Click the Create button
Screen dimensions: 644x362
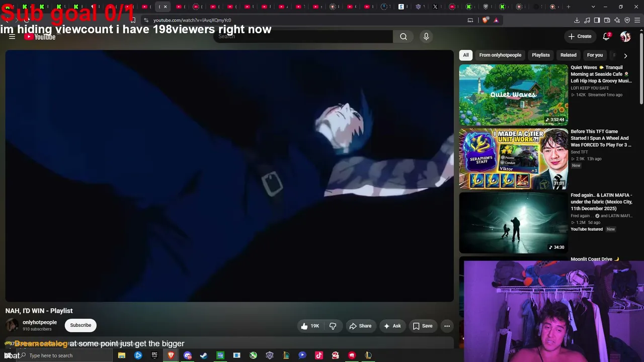[580, 36]
